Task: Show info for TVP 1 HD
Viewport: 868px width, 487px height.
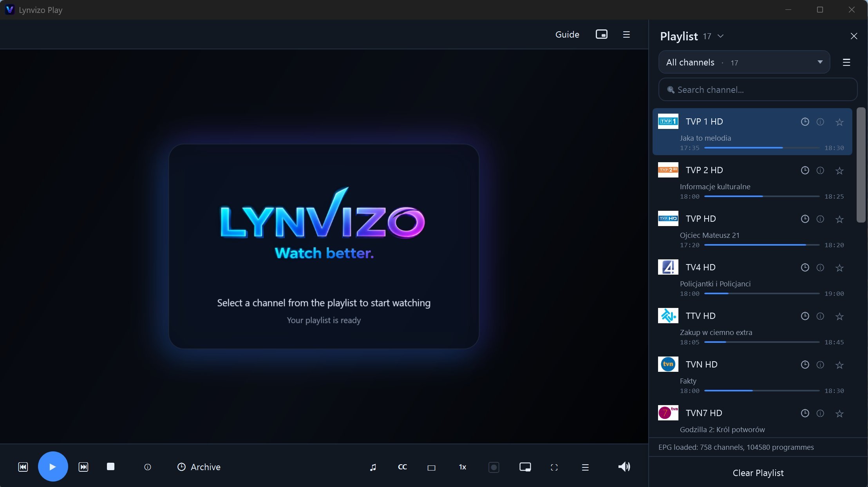Action: 820,122
